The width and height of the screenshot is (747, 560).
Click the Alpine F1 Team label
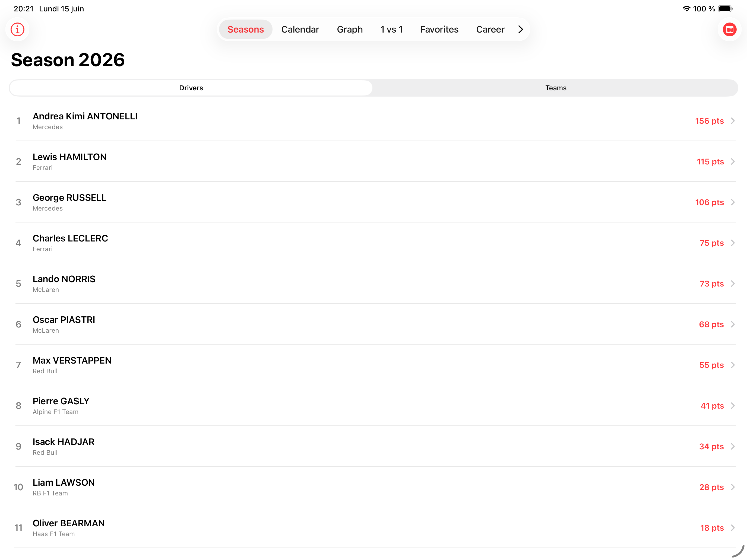click(55, 412)
